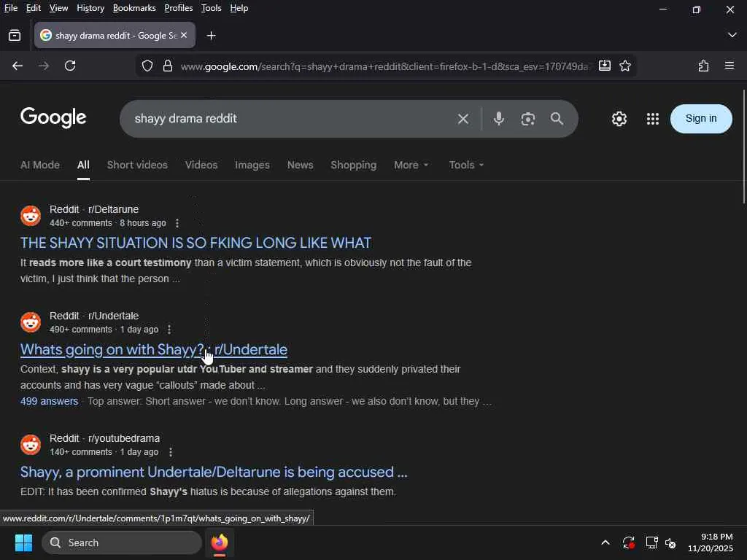Click the page vertical scrollbar
Viewport: 747px width, 560px height.
point(744,147)
